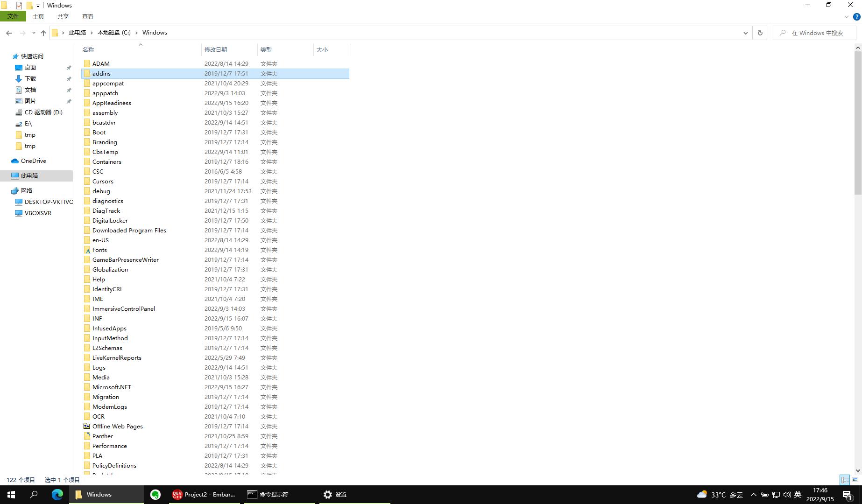Switch to 设置 taskbar window
This screenshot has height=504, width=862.
tap(355, 495)
